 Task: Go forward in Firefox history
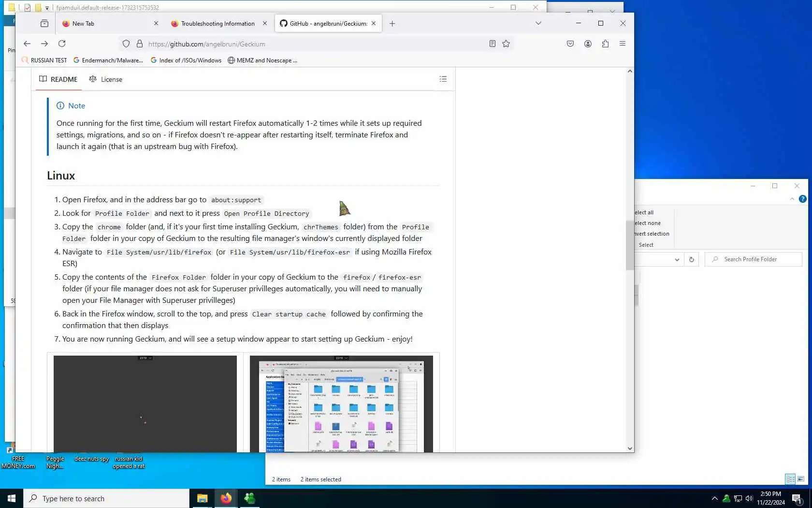click(x=44, y=44)
